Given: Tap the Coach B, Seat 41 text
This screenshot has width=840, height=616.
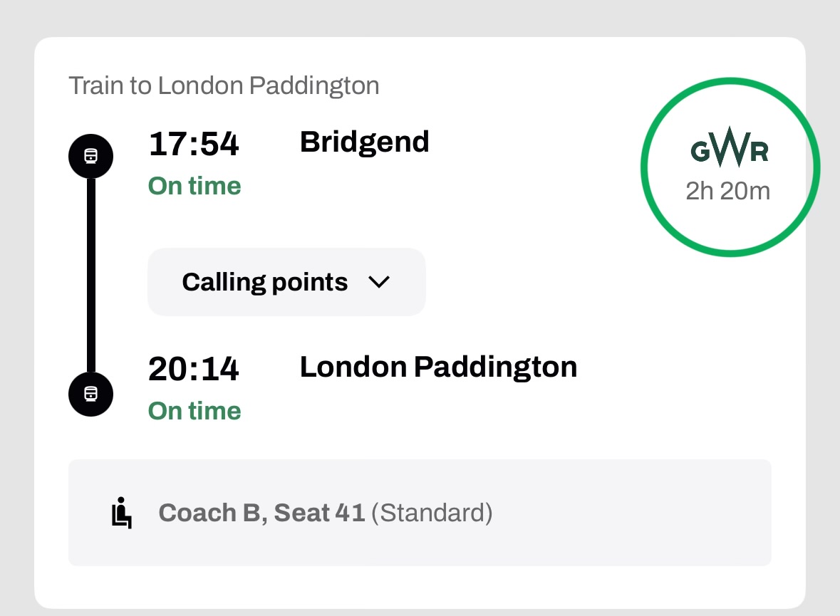Looking at the screenshot, I should click(x=261, y=513).
